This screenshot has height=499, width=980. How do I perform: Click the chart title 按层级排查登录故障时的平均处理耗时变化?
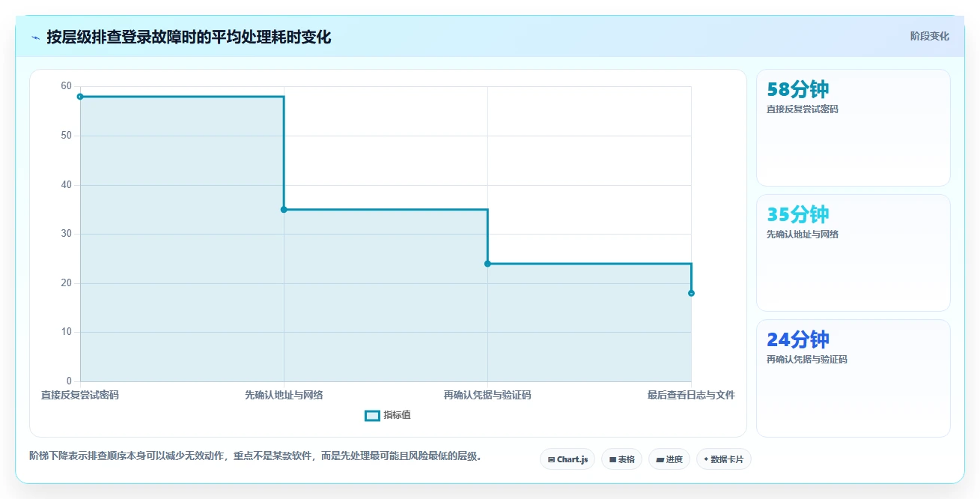(x=189, y=37)
